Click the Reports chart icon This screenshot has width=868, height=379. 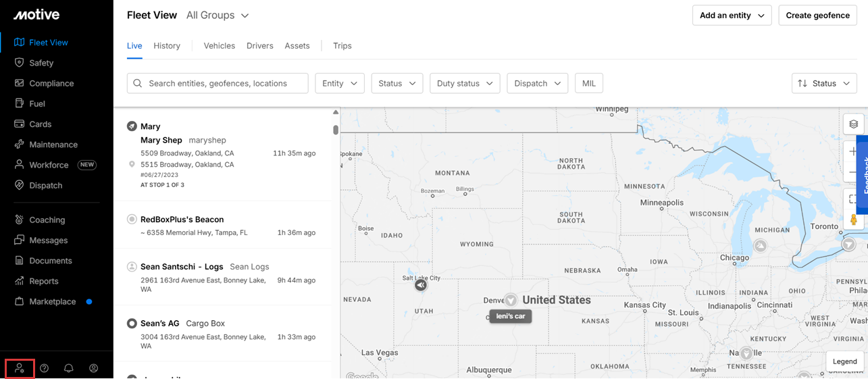19,280
